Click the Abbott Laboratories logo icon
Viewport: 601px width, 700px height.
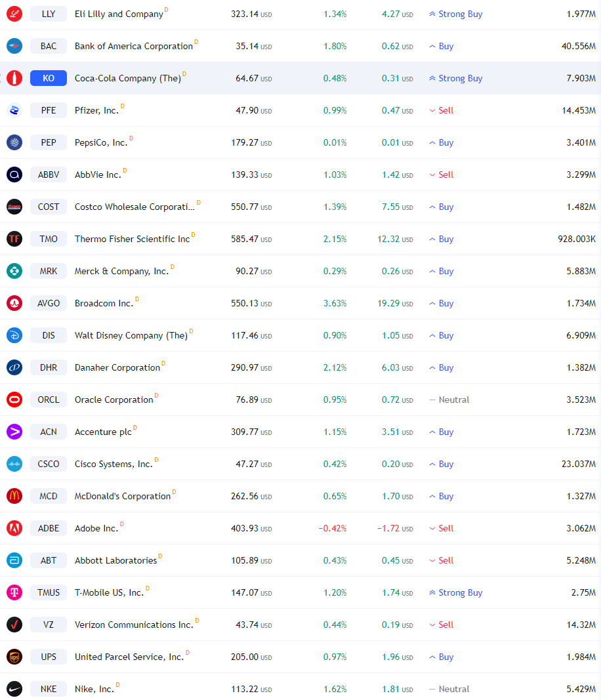click(x=14, y=560)
